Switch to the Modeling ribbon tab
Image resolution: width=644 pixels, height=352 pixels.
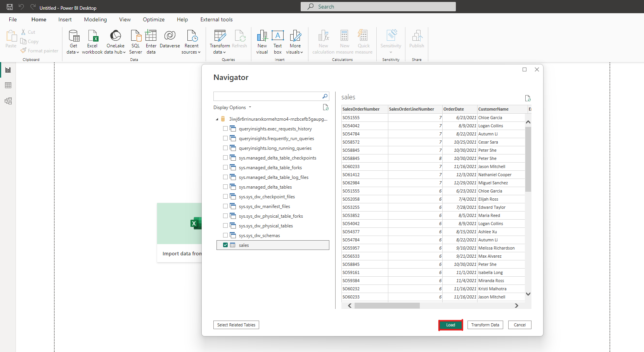point(95,19)
